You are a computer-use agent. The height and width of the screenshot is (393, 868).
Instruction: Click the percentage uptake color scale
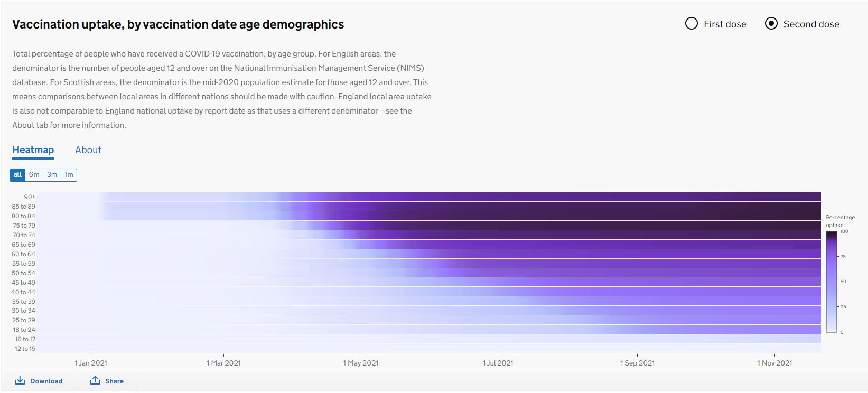pos(832,282)
